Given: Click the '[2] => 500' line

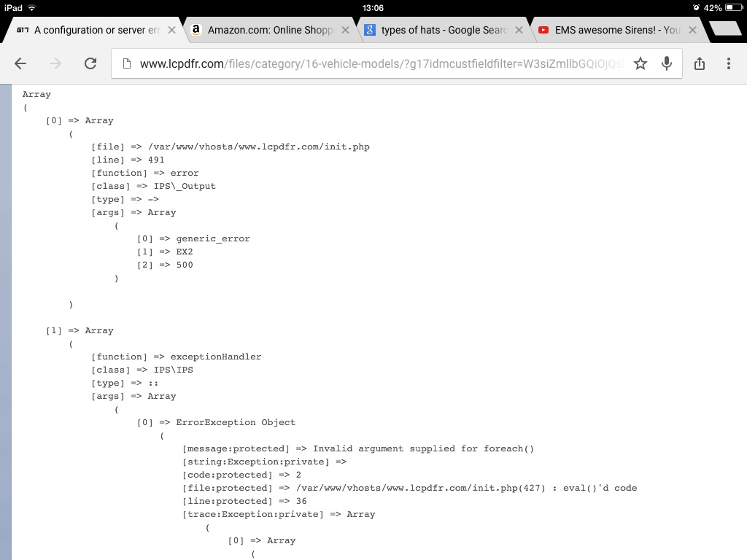Looking at the screenshot, I should (165, 265).
